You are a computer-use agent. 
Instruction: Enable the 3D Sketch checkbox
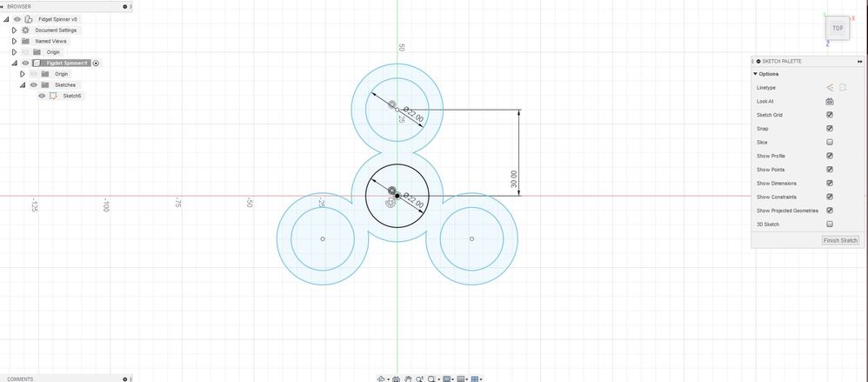coord(829,225)
